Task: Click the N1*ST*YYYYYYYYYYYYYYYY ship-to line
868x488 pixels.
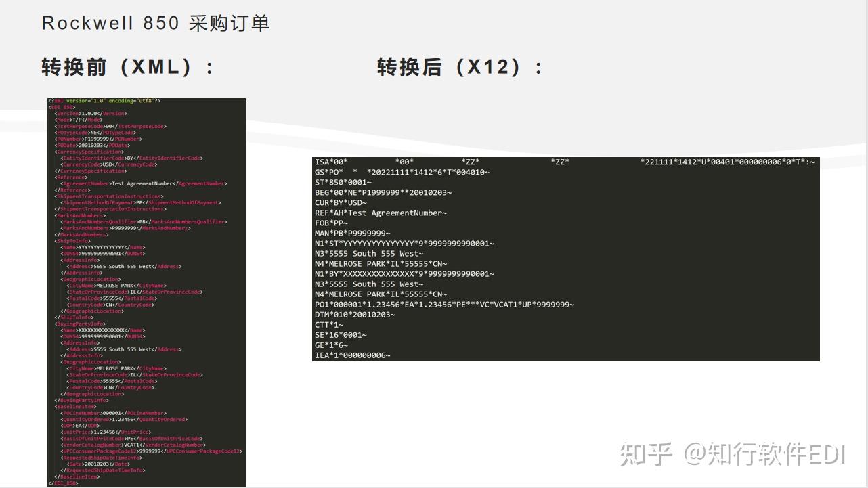Action: pos(404,244)
